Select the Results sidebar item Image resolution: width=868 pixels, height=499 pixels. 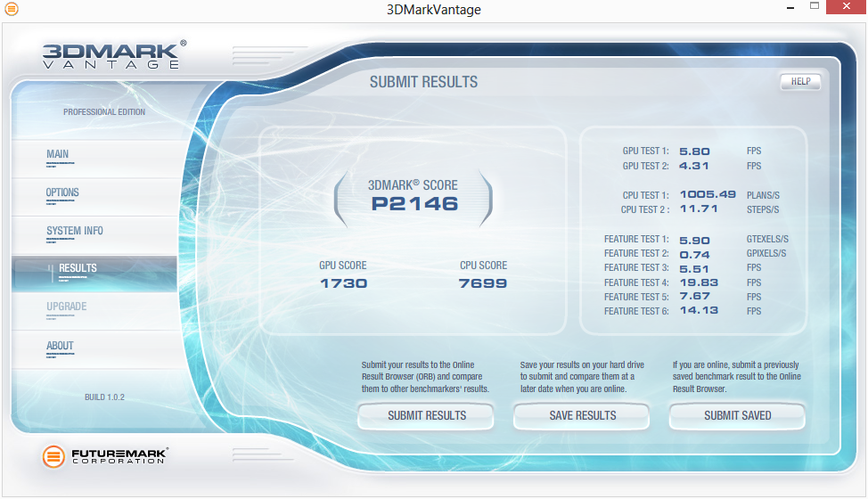[78, 269]
